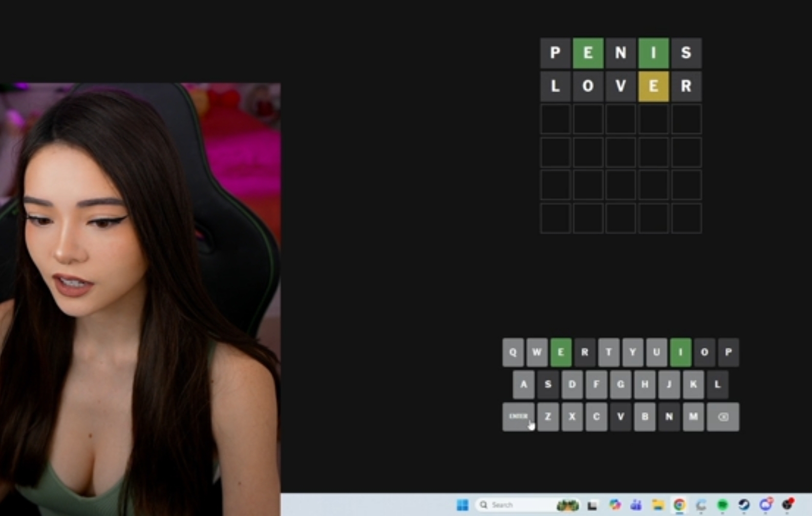
Task: Tap the U key on the game keyboard
Action: 657,352
